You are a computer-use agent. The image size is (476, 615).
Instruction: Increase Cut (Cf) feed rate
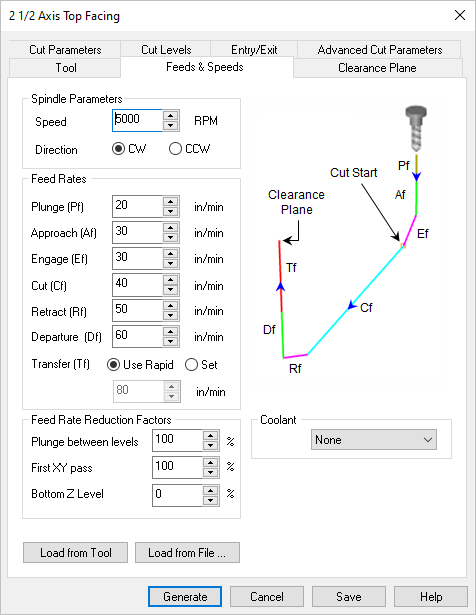point(171,280)
